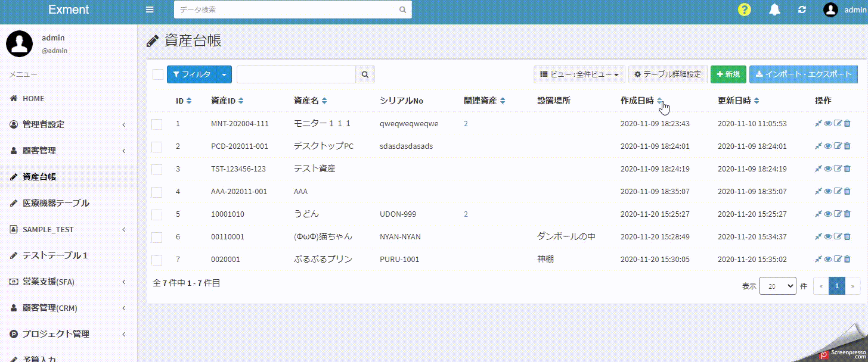Click インポート・エクスポート button

click(x=804, y=74)
